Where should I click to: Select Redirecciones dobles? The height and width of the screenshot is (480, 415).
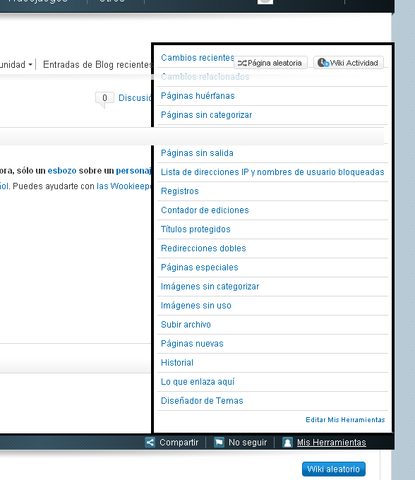coord(203,248)
